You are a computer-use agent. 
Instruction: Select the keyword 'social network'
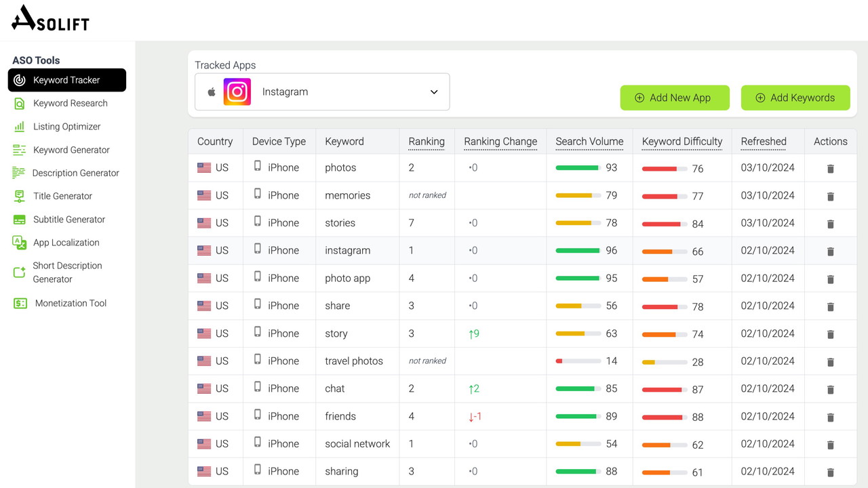click(357, 444)
